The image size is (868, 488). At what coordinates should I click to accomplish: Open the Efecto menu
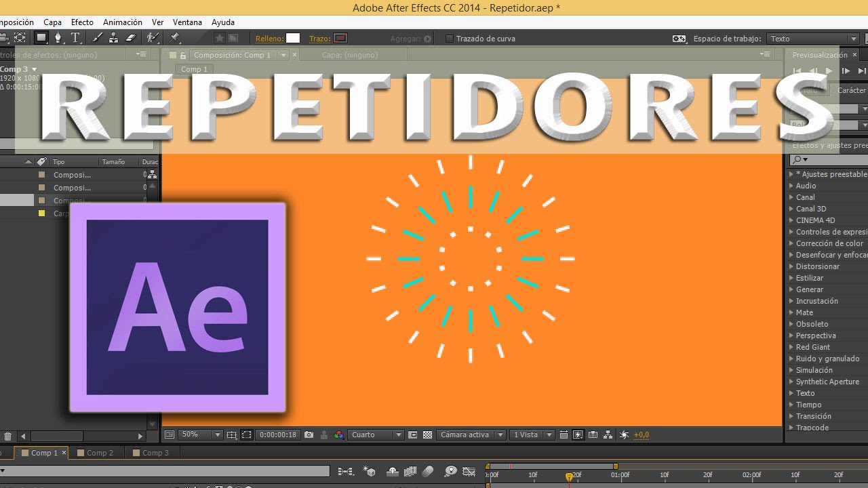[x=82, y=22]
